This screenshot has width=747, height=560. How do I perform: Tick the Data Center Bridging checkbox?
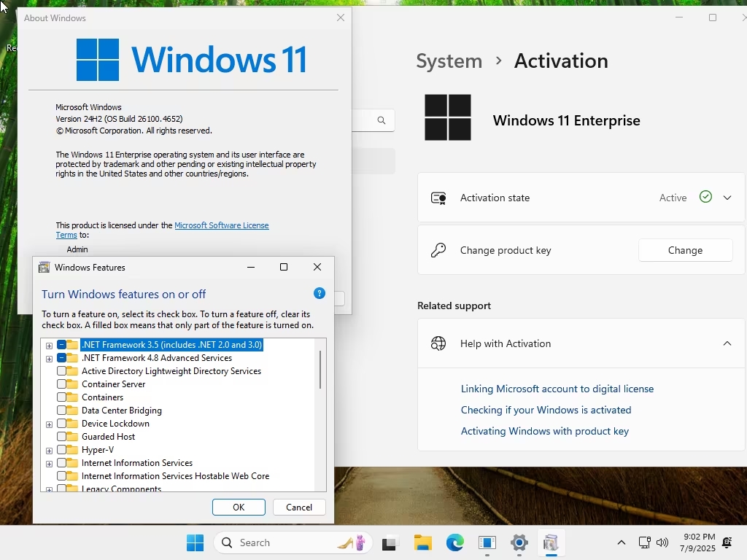click(61, 410)
